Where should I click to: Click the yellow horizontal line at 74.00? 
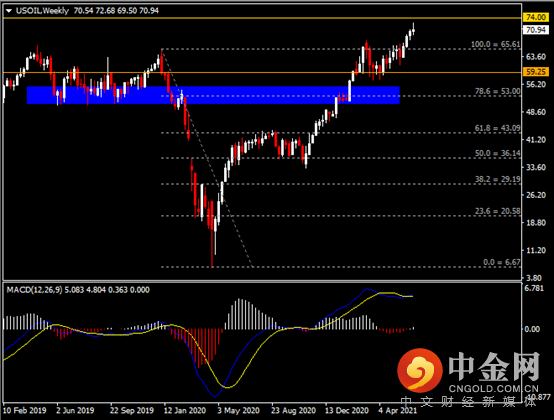point(263,18)
